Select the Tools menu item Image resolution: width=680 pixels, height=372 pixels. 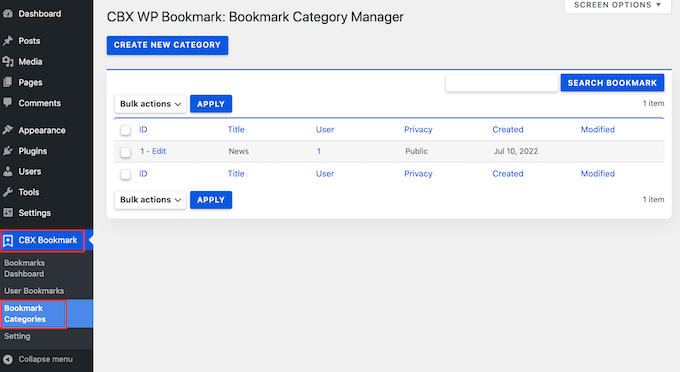tap(29, 192)
